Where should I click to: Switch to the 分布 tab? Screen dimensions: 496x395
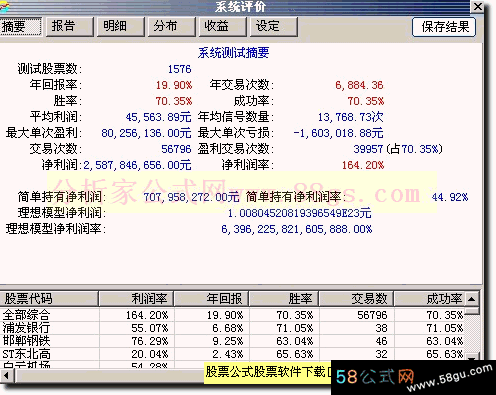pos(171,26)
